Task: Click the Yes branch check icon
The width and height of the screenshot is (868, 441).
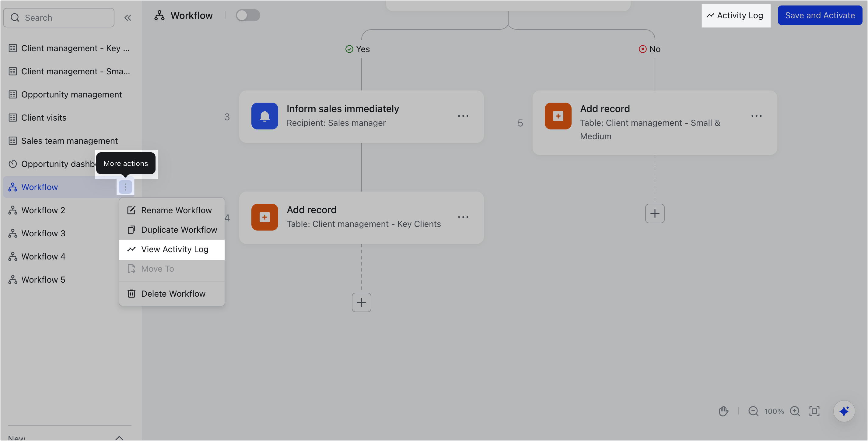Action: (x=349, y=49)
